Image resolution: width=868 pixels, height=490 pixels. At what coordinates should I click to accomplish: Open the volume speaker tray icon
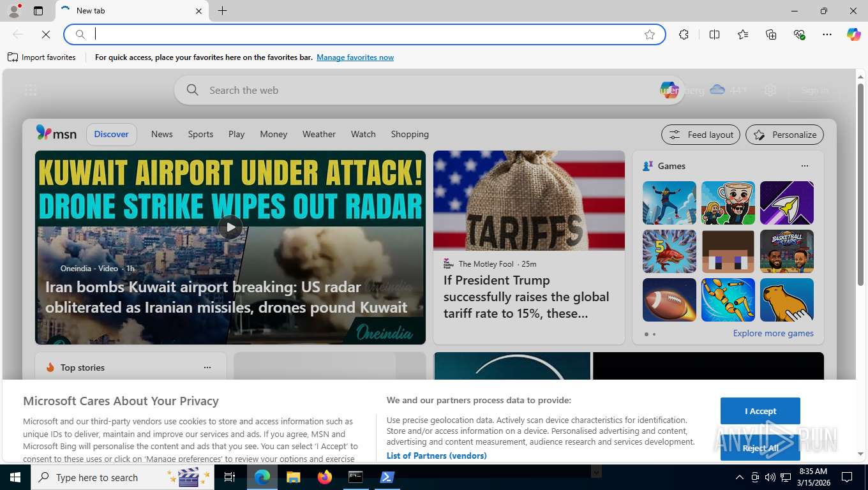(770, 477)
